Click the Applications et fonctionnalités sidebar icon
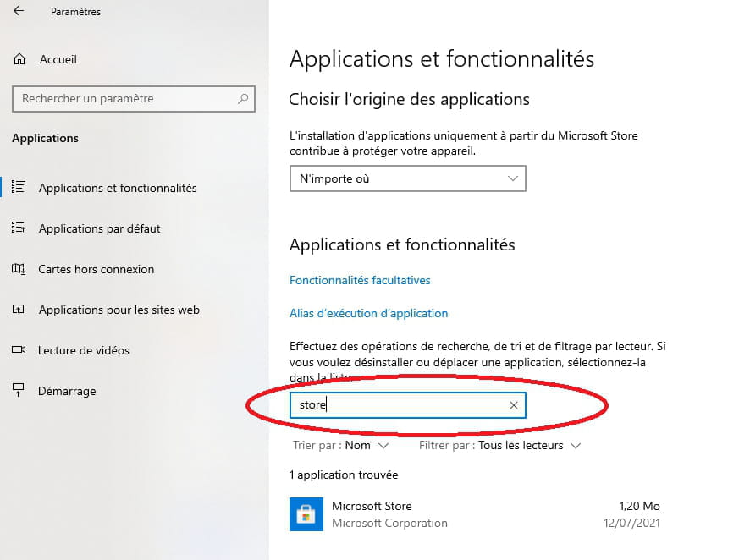This screenshot has width=750, height=560. [18, 187]
